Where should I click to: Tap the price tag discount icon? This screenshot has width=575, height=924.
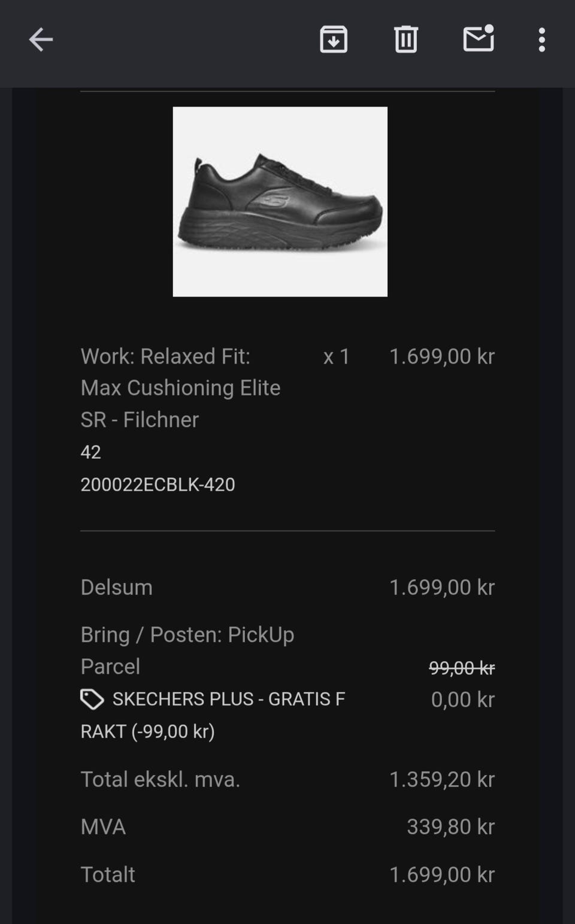point(92,699)
